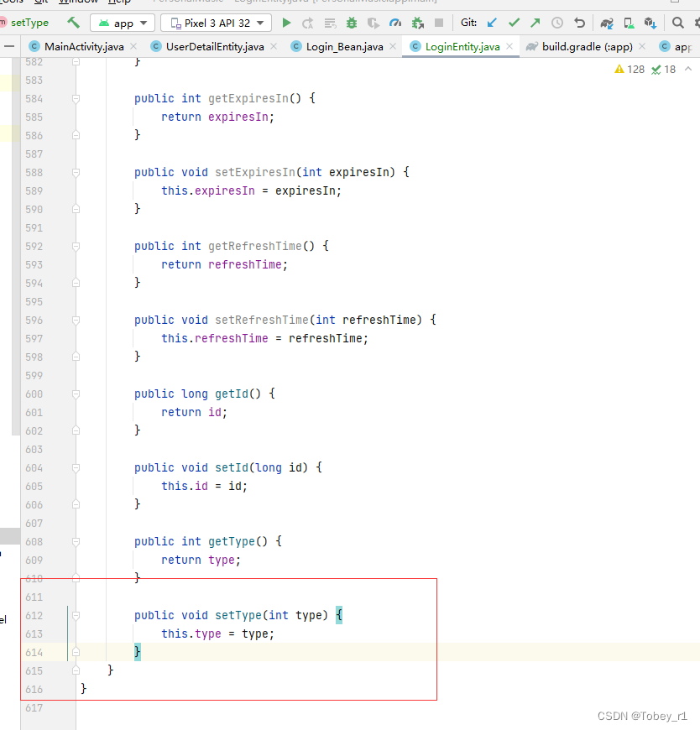Viewport: 700px width, 730px height.
Task: Click 'this.id = id;' assignment line
Action: (x=205, y=487)
